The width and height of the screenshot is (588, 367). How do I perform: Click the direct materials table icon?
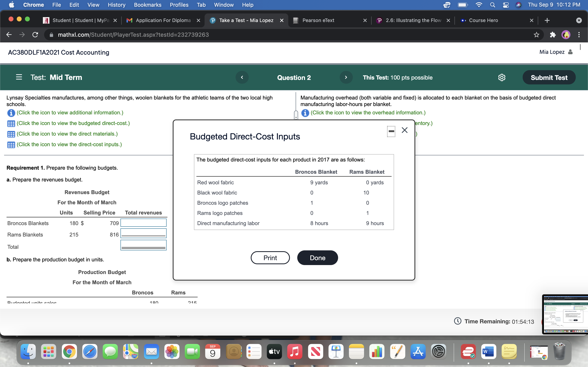(x=11, y=134)
